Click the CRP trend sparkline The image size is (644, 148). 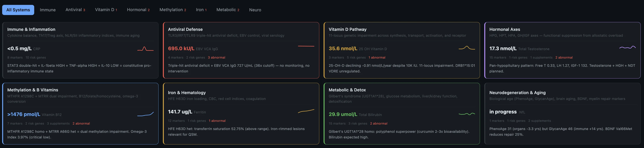[x=145, y=49]
